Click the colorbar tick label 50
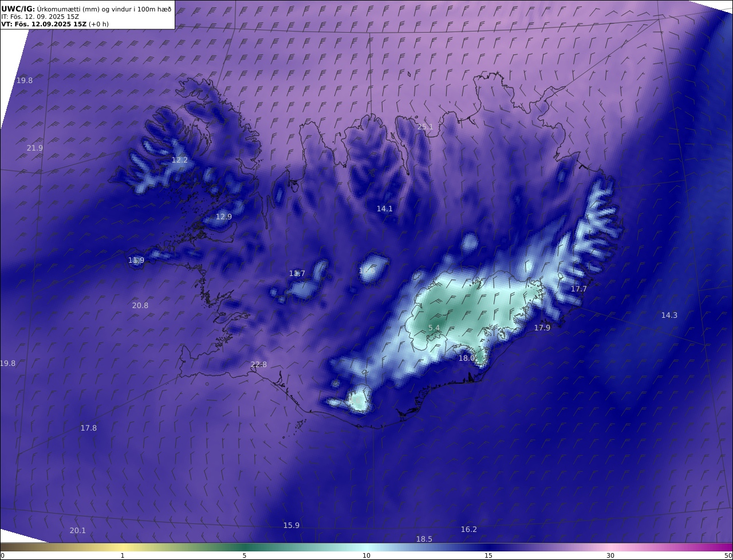733x560 pixels. [728, 555]
